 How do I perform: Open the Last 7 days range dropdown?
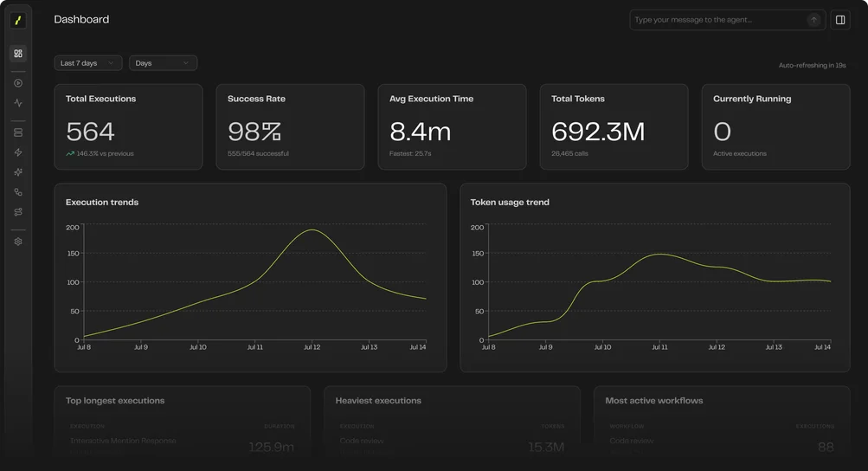[88, 63]
